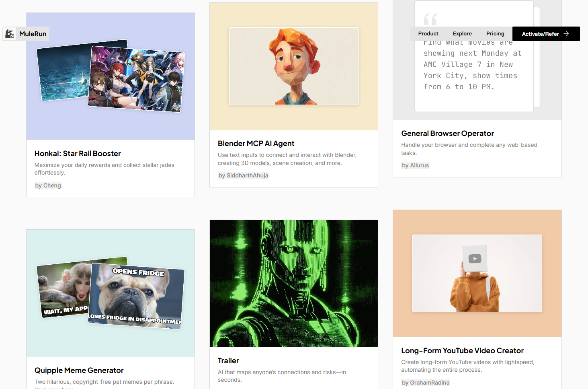This screenshot has width=588, height=389.
Task: Click the YouTube play icon in thumbnail
Action: pos(475,259)
